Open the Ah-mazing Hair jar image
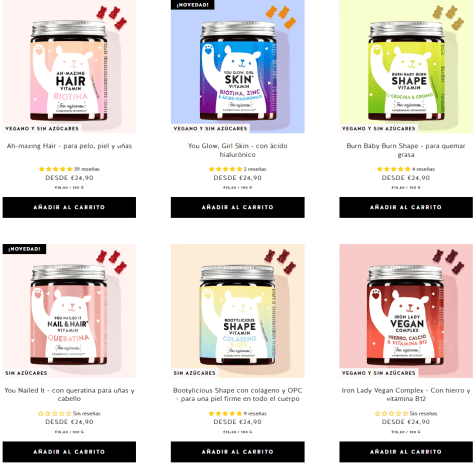The height and width of the screenshot is (465, 475). tap(69, 67)
